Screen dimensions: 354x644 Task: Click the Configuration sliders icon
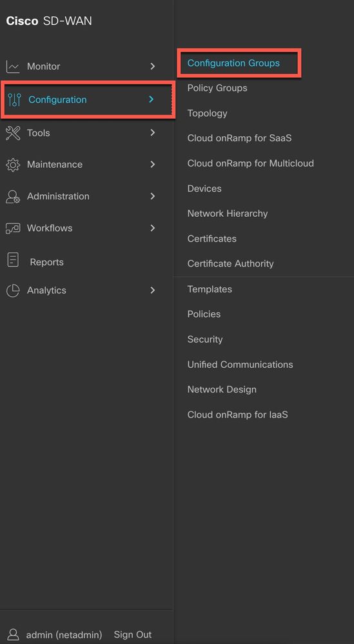coord(14,100)
